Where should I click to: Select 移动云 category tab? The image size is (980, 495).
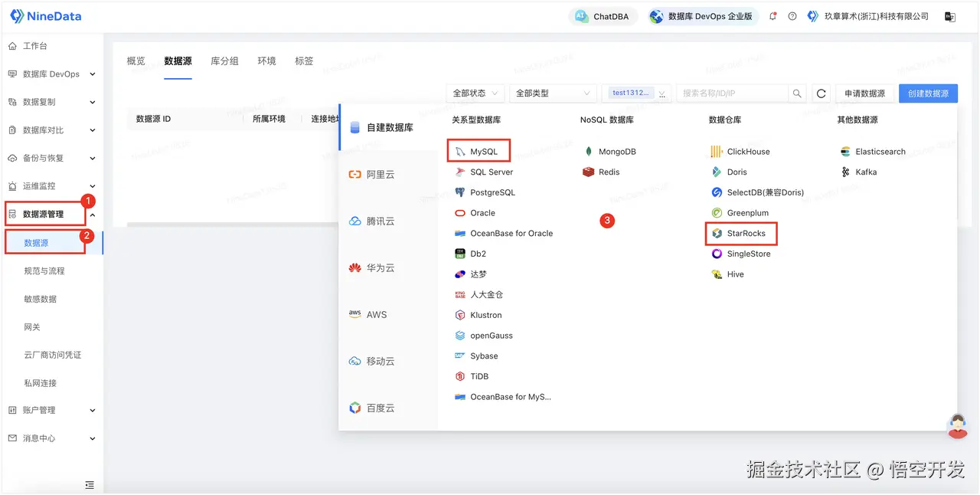coord(388,362)
